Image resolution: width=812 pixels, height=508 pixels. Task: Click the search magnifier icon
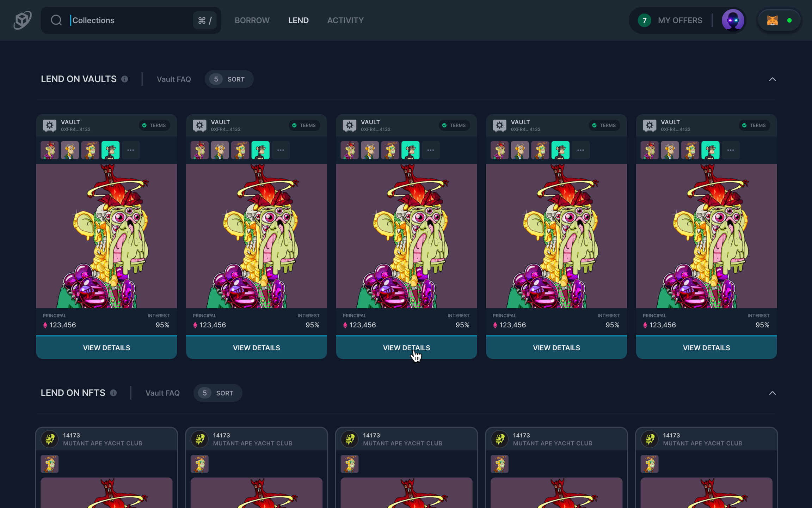pyautogui.click(x=56, y=20)
